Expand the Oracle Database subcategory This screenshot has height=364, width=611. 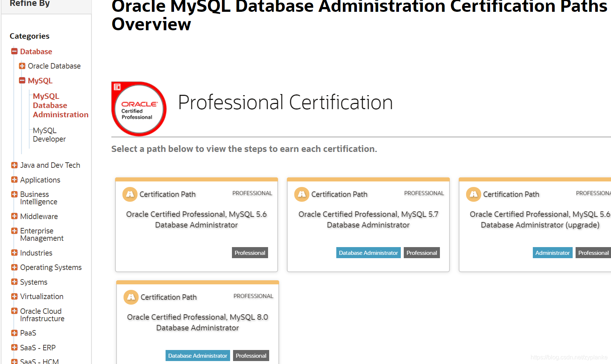(x=22, y=66)
